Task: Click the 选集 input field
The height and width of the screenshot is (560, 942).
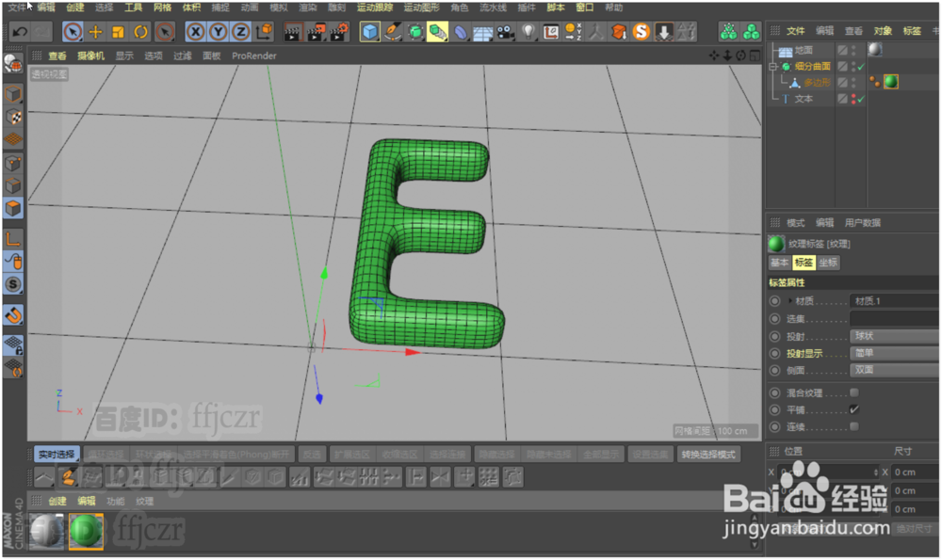Action: click(895, 319)
